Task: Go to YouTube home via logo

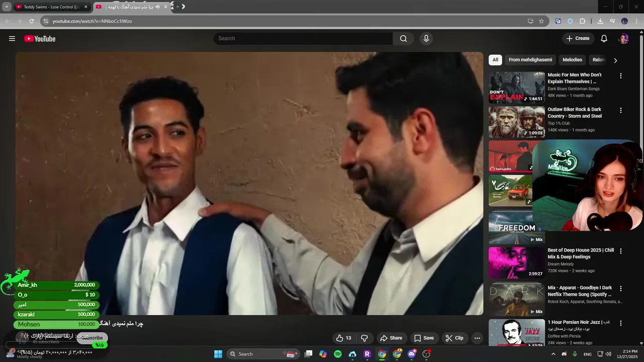Action: [40, 39]
